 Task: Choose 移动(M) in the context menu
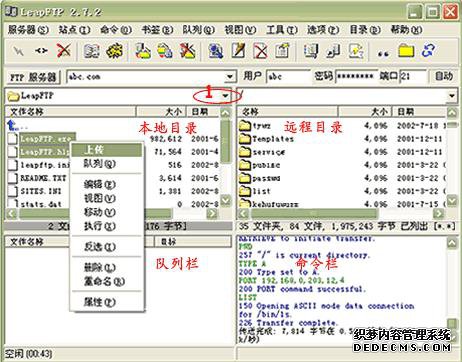tap(107, 212)
